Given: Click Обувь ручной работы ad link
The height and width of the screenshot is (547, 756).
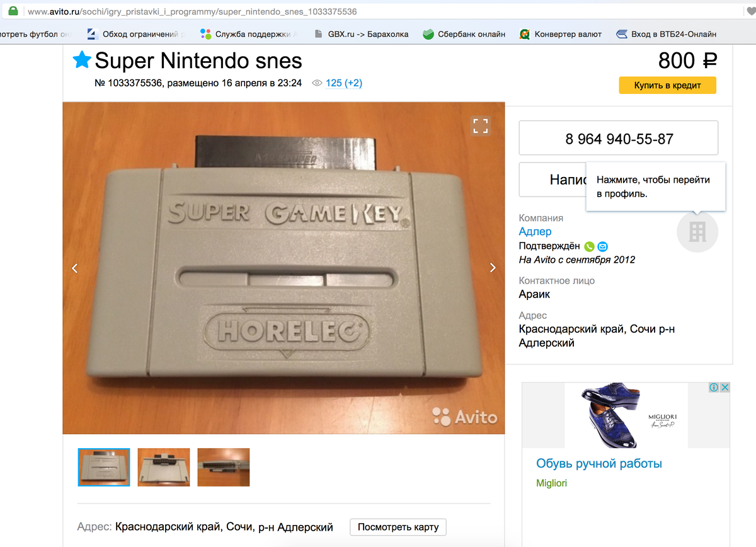Looking at the screenshot, I should click(x=599, y=464).
